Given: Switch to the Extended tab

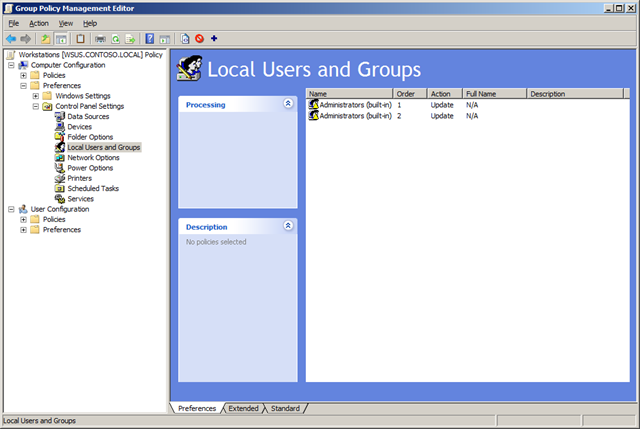Looking at the screenshot, I should pyautogui.click(x=243, y=408).
